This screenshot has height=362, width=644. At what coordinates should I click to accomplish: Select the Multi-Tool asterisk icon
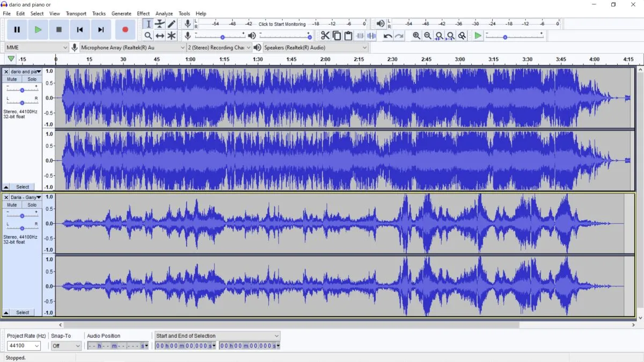(x=171, y=35)
